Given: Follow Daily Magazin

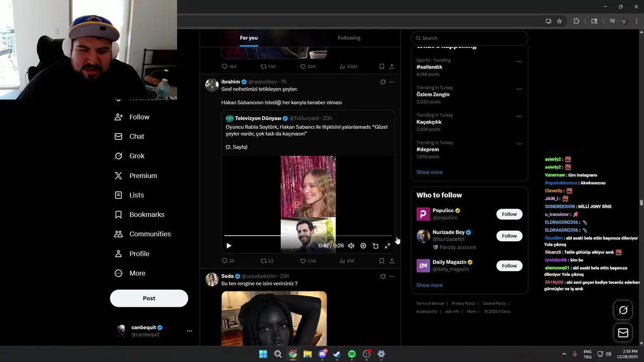Looking at the screenshot, I should (509, 265).
